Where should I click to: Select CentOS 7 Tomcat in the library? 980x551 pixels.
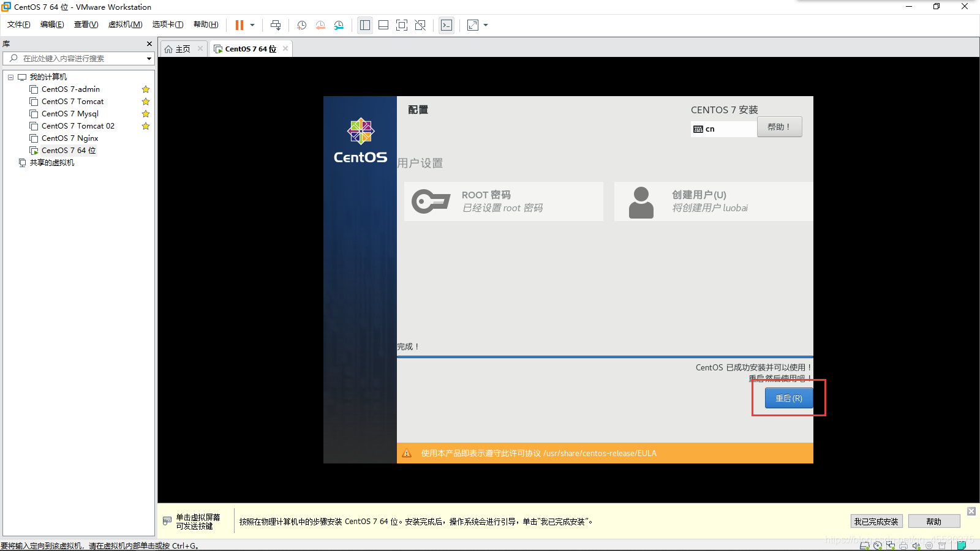(x=72, y=102)
